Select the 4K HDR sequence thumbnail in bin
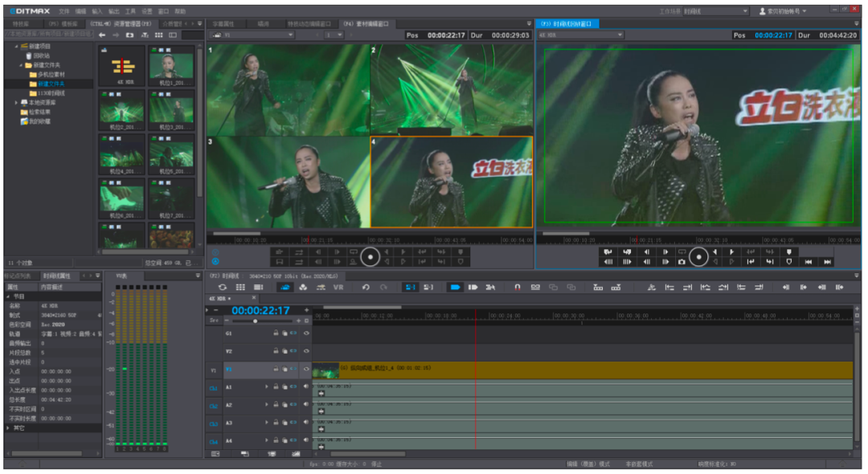Image resolution: width=868 pixels, height=474 pixels. point(124,67)
